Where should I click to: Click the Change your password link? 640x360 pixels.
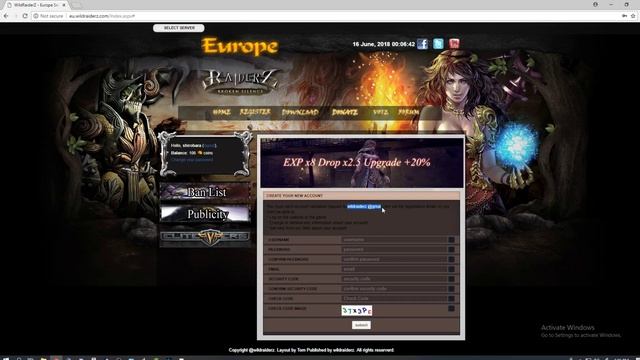pos(192,160)
